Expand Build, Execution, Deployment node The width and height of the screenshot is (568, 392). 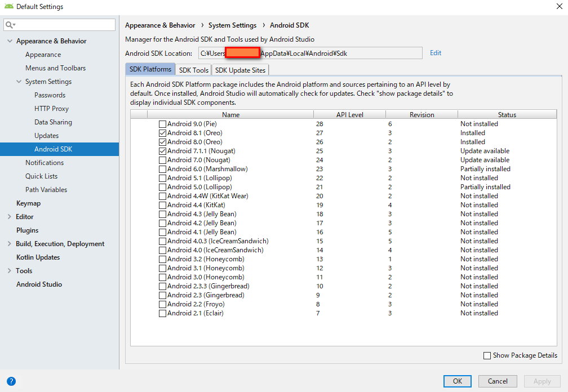click(10, 244)
